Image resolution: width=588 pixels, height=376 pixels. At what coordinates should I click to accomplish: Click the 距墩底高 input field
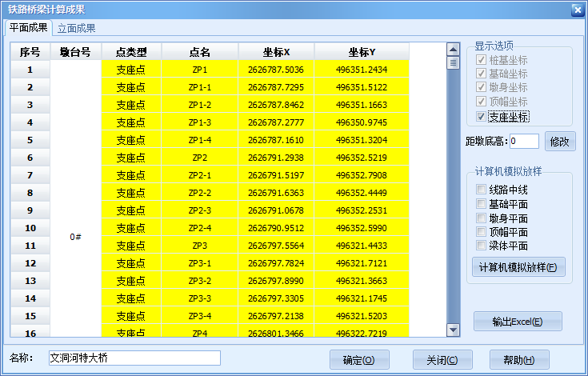pos(524,142)
